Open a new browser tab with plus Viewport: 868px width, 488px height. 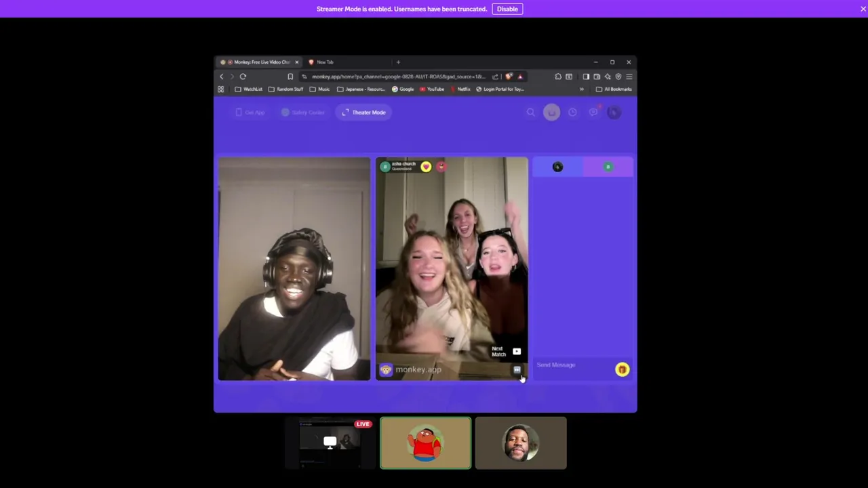(398, 62)
